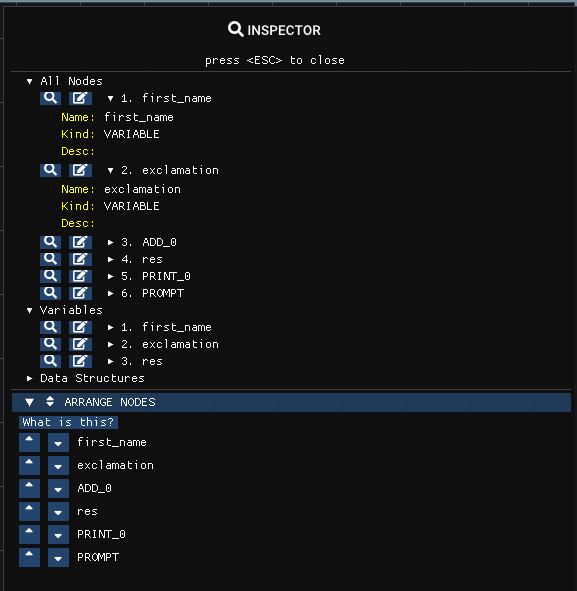Viewport: 577px width, 591px height.
Task: Locate the ADD_0 node with its magnifier icon
Action: [x=50, y=242]
